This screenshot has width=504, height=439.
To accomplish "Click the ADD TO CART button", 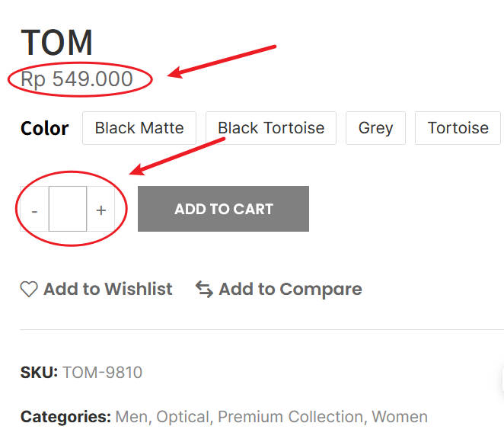I will (223, 209).
